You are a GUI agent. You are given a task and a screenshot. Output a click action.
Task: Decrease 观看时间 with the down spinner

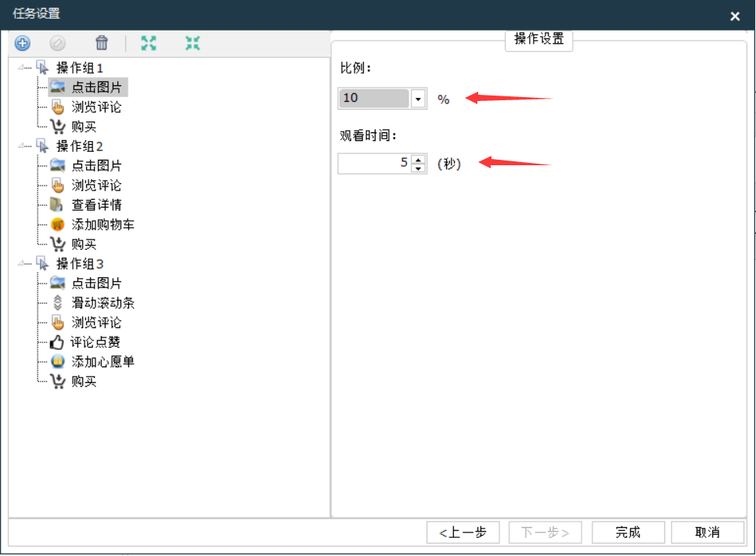[418, 168]
